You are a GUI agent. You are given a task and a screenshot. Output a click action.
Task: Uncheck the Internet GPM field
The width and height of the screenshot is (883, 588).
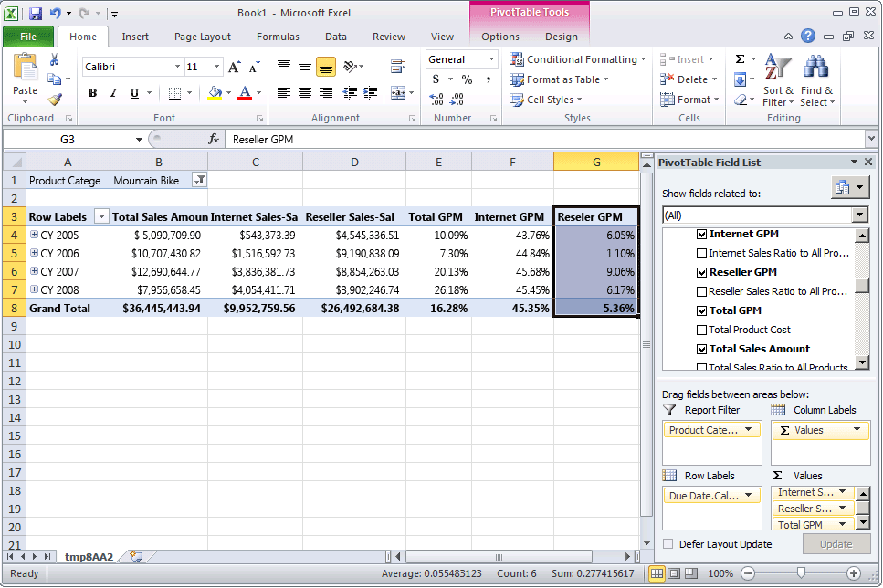[x=701, y=235]
